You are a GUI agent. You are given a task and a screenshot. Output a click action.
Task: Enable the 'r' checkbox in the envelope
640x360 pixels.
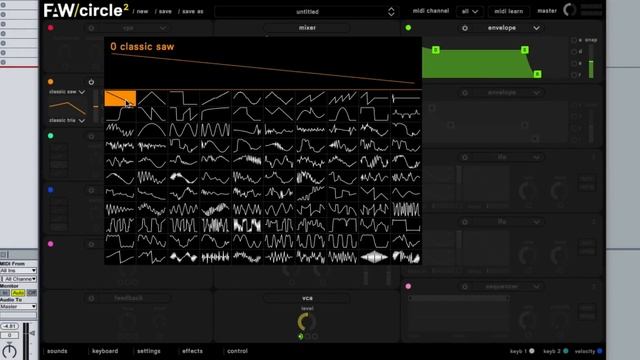pyautogui.click(x=574, y=75)
